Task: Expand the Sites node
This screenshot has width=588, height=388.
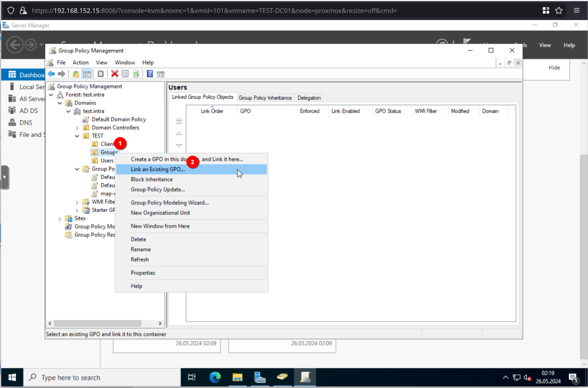Action: coord(60,219)
